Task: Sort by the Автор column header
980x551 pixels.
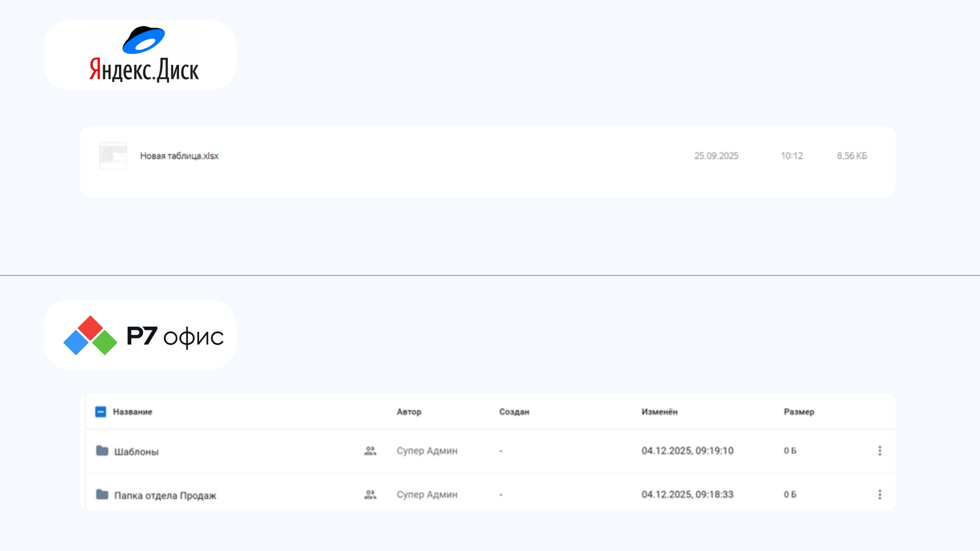Action: click(x=409, y=412)
